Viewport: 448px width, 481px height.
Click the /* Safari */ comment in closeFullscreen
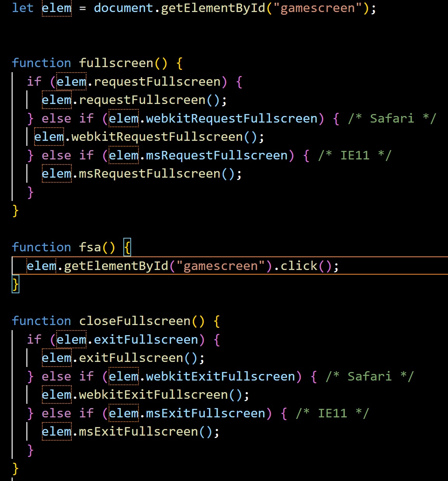[x=370, y=376]
